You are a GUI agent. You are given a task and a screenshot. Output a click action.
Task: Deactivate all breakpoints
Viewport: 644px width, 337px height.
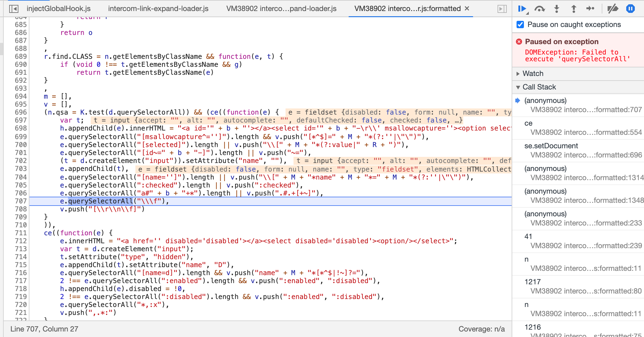612,9
